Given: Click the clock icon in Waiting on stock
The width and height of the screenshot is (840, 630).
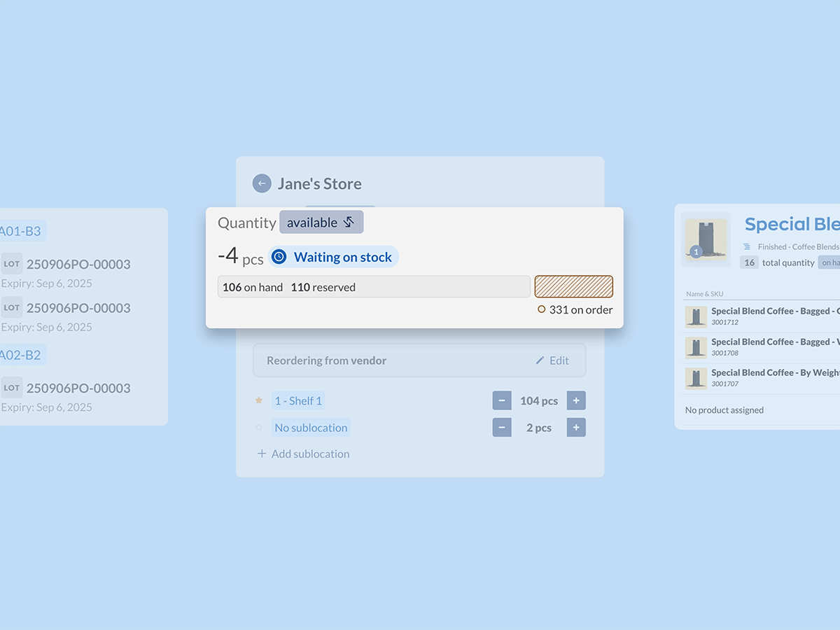Looking at the screenshot, I should click(279, 257).
